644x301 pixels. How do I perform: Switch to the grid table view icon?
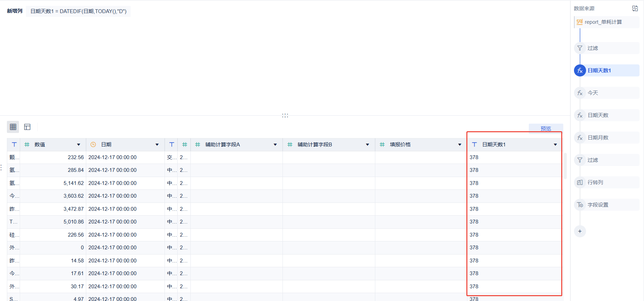tap(13, 127)
